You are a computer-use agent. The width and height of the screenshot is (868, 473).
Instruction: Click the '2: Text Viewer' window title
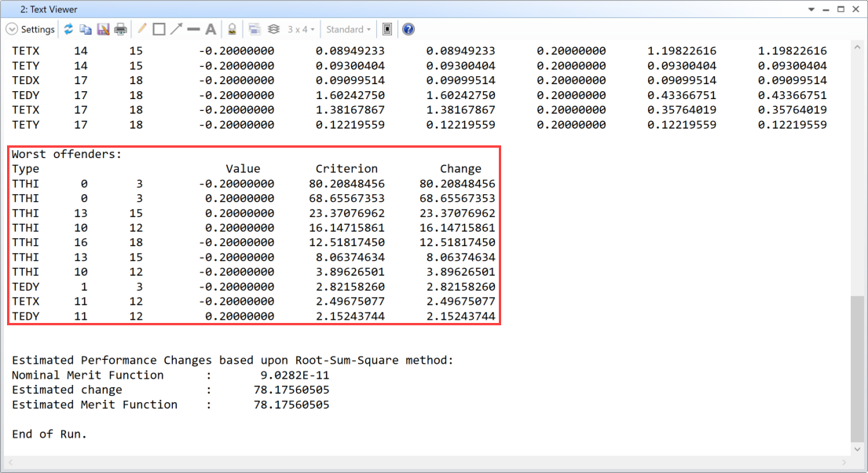[49, 9]
